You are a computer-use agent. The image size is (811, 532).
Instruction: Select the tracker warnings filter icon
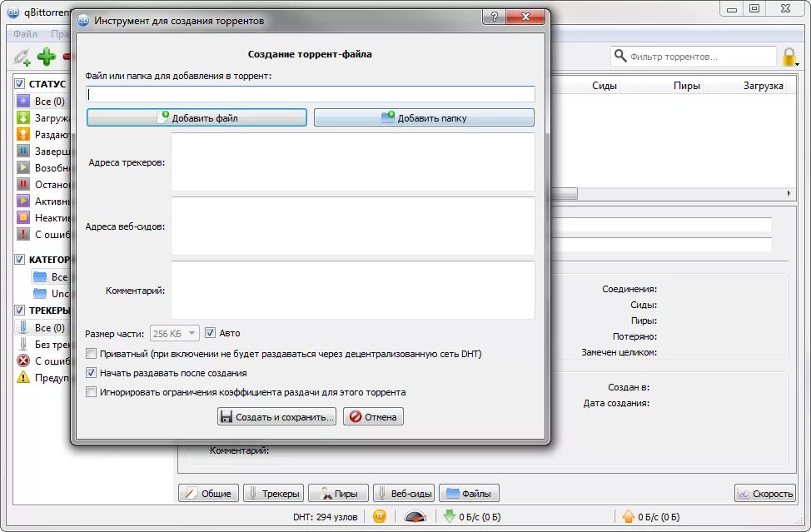click(23, 377)
